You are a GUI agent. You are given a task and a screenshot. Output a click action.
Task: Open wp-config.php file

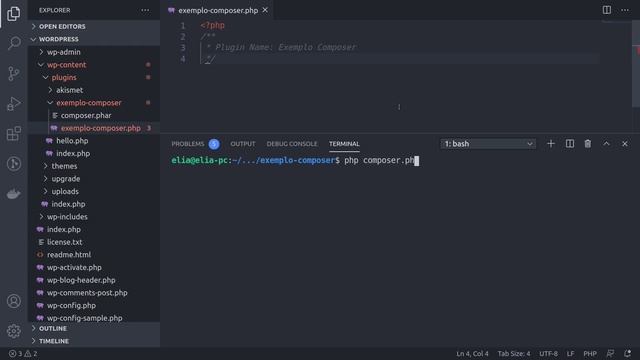71,305
